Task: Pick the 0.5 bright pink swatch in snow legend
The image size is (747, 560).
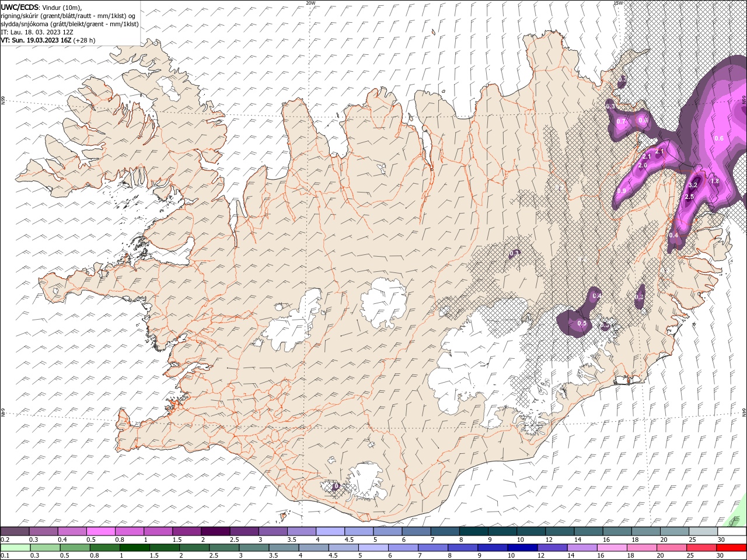Action: click(x=100, y=531)
